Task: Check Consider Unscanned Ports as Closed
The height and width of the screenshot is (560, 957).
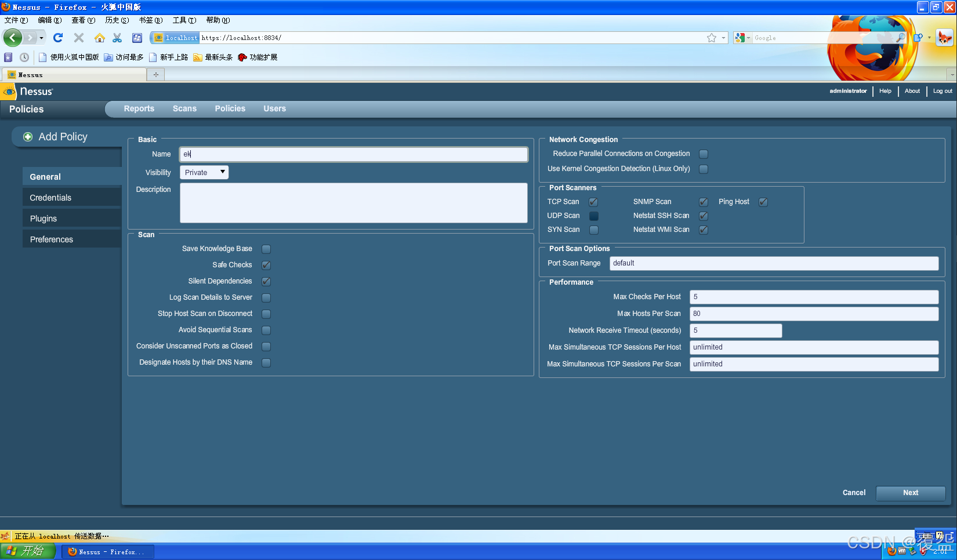Action: pyautogui.click(x=266, y=347)
